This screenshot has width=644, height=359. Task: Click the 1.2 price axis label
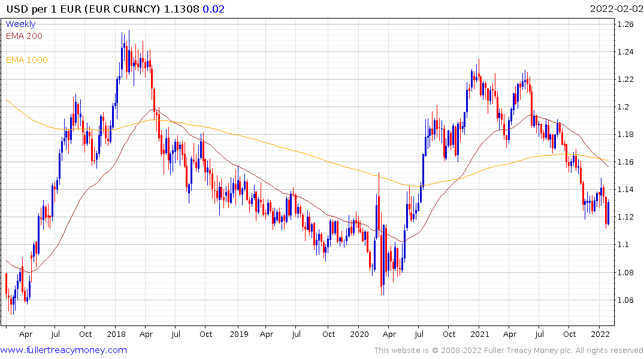[x=624, y=107]
